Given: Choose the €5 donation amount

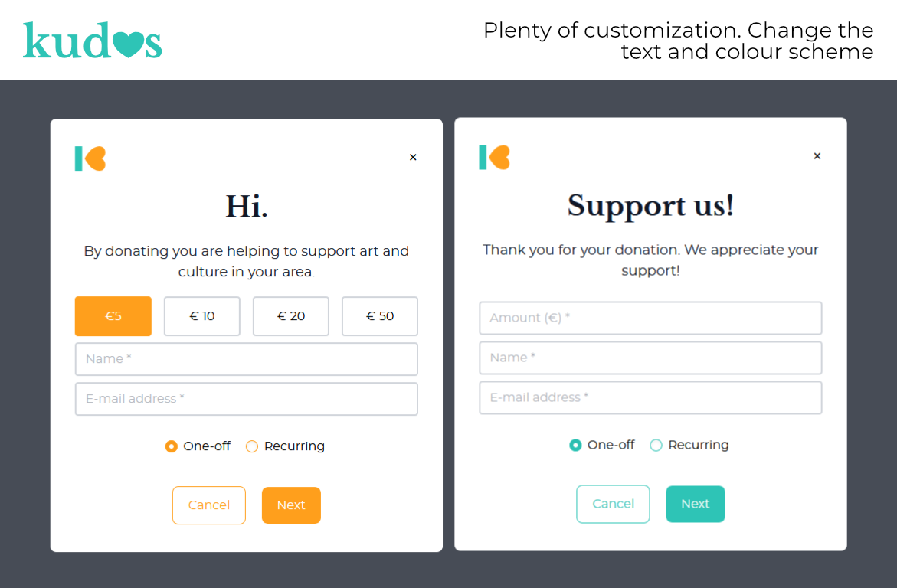Looking at the screenshot, I should [x=113, y=316].
